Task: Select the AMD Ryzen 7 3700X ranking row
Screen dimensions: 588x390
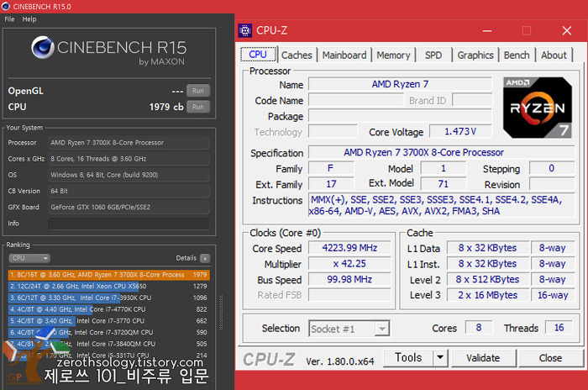Action: [x=108, y=275]
